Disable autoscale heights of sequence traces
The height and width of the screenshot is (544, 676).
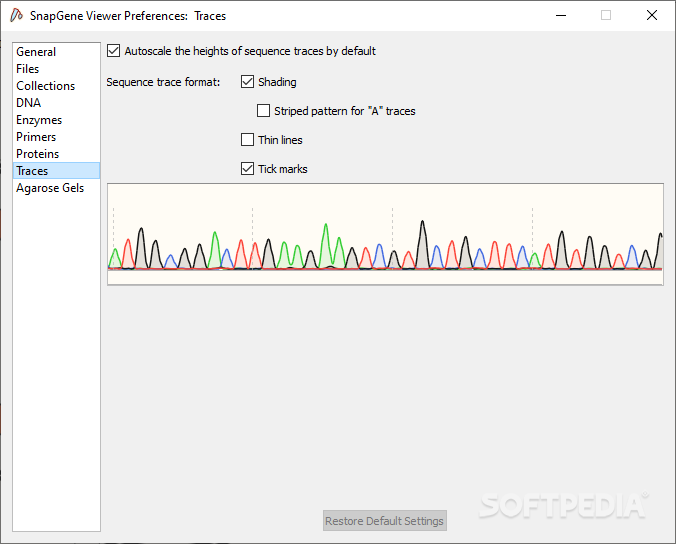click(x=113, y=51)
